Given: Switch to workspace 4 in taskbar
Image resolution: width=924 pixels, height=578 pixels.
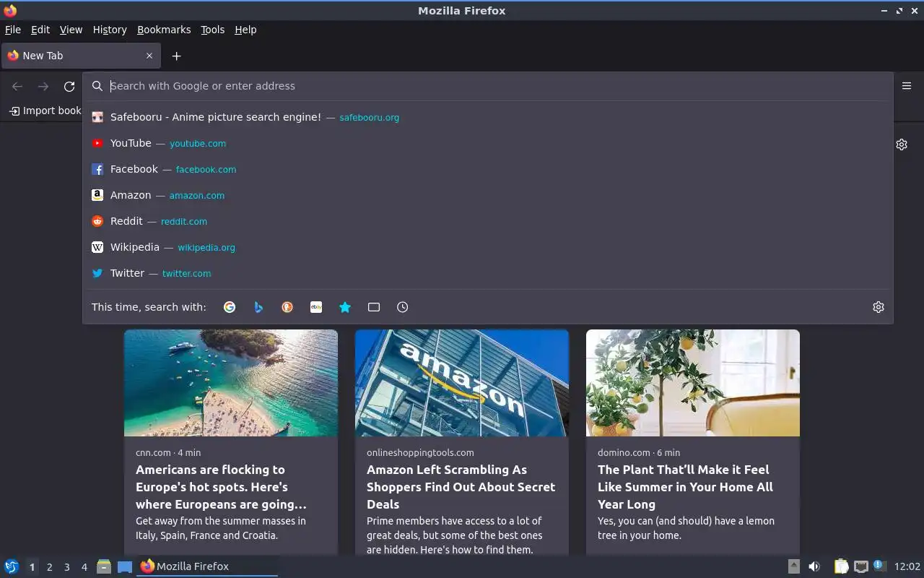Looking at the screenshot, I should [x=84, y=567].
